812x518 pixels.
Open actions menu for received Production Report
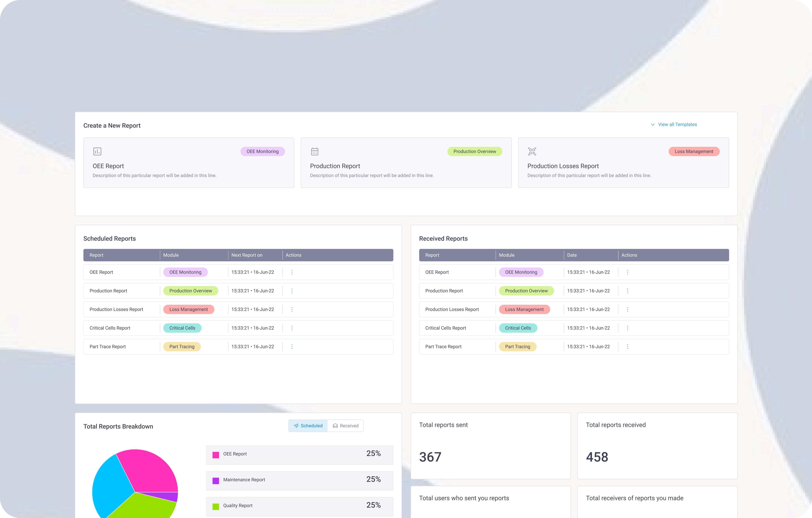(x=628, y=291)
